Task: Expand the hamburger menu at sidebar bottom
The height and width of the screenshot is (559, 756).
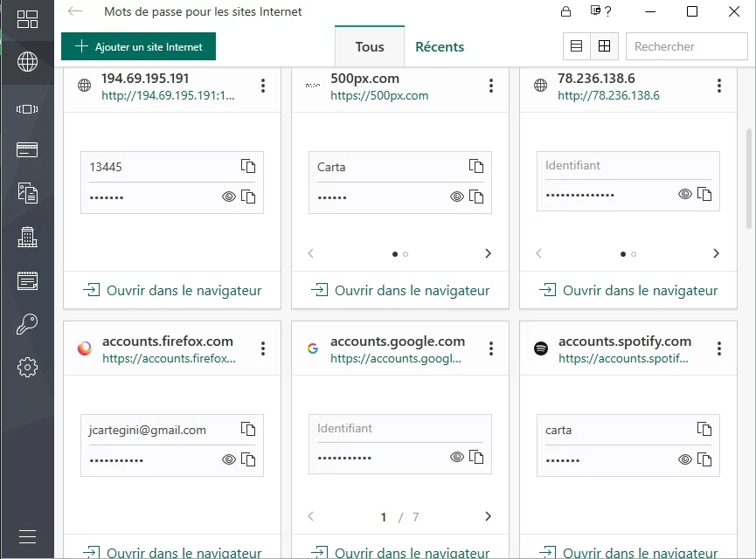Action: [27, 536]
